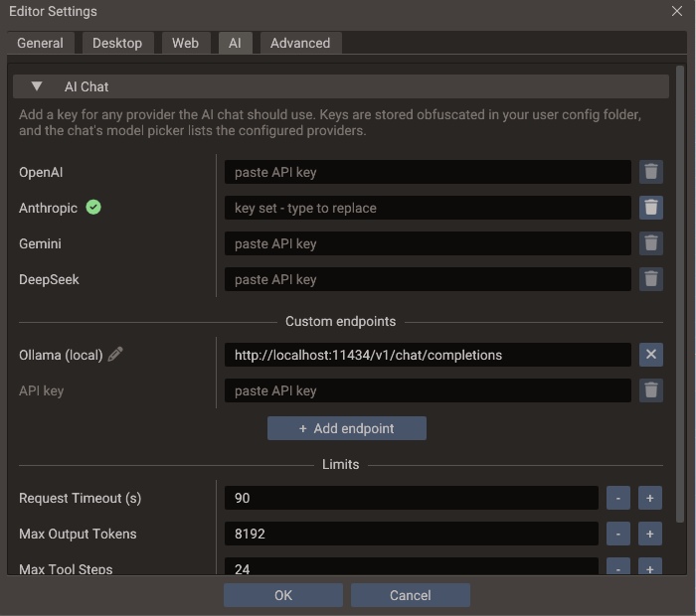Remove the Ollama (local) endpoint
Image resolution: width=696 pixels, height=616 pixels.
coord(650,355)
